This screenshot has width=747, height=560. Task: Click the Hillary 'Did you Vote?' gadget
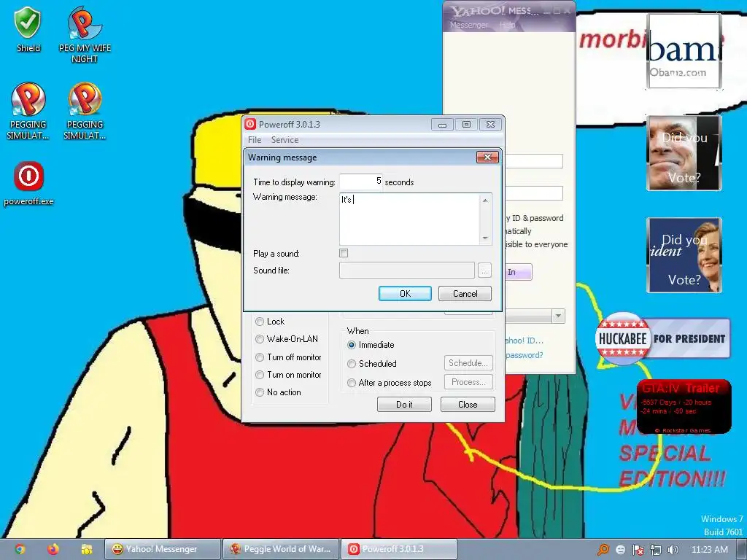tap(684, 254)
